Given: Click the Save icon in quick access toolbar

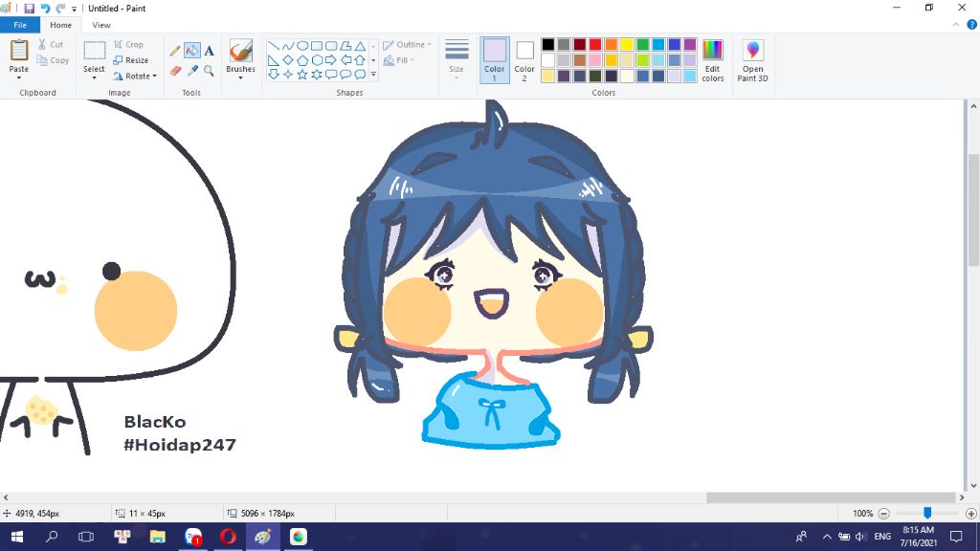Looking at the screenshot, I should click(x=30, y=8).
